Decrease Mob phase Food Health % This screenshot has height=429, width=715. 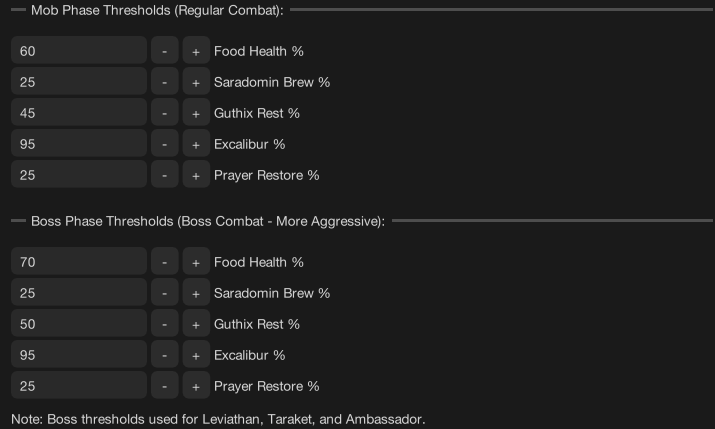click(164, 51)
